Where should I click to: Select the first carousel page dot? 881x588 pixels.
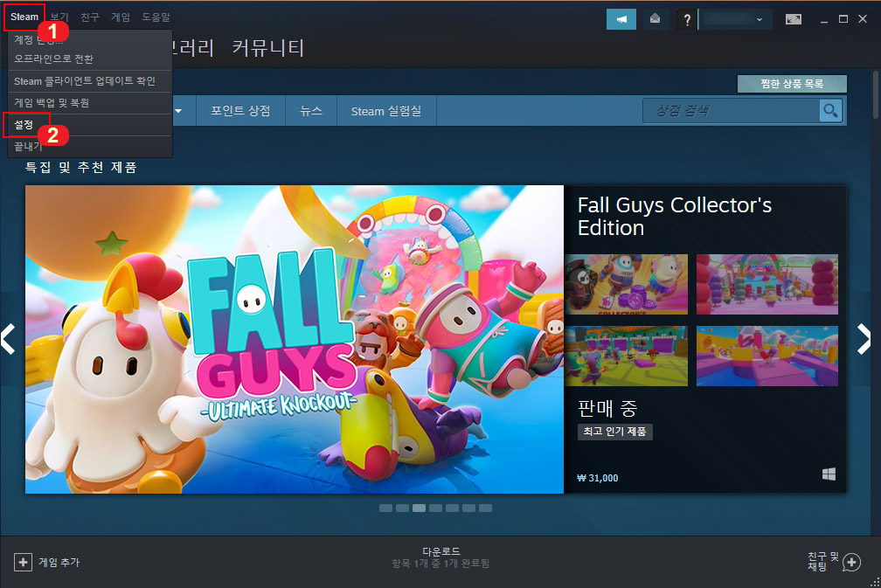pyautogui.click(x=386, y=508)
